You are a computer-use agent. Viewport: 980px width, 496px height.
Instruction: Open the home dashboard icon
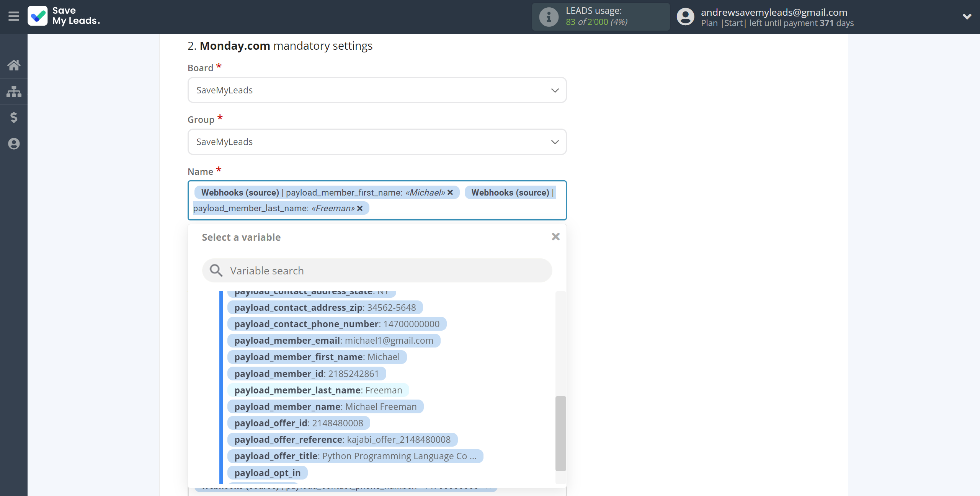pos(14,65)
